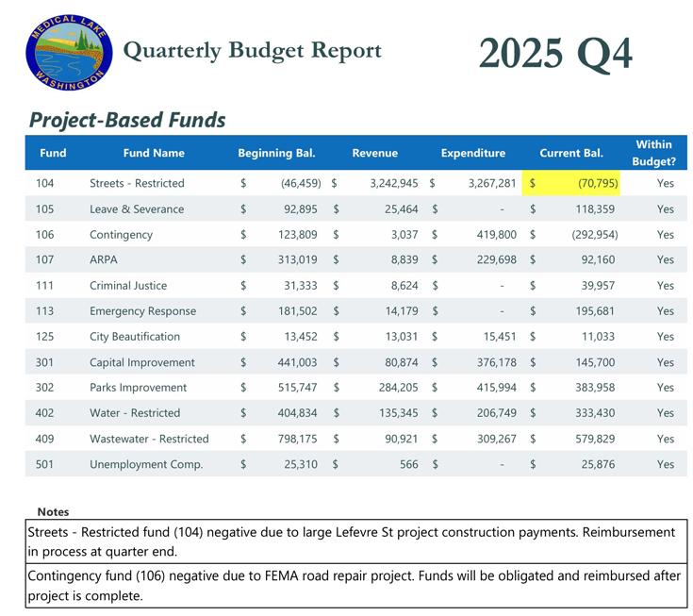This screenshot has width=693, height=616.
Task: Click the 11,033 current balance value
Action: pyautogui.click(x=598, y=337)
